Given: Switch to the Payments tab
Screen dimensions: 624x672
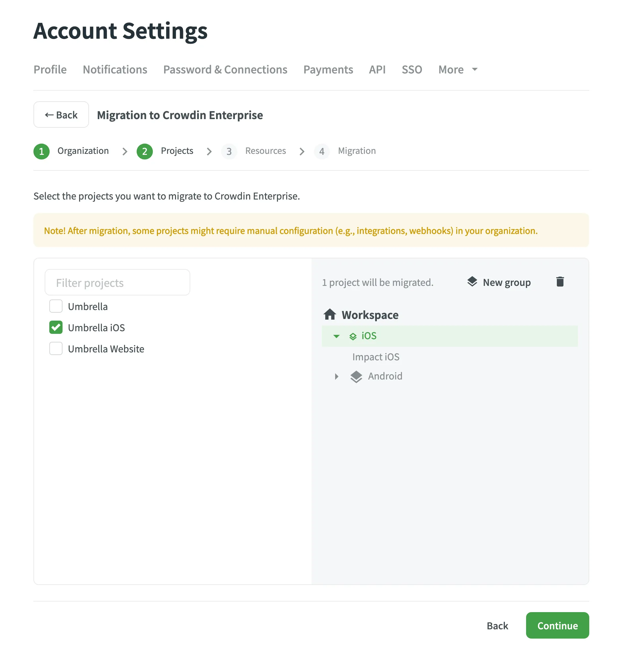Looking at the screenshot, I should [x=328, y=69].
